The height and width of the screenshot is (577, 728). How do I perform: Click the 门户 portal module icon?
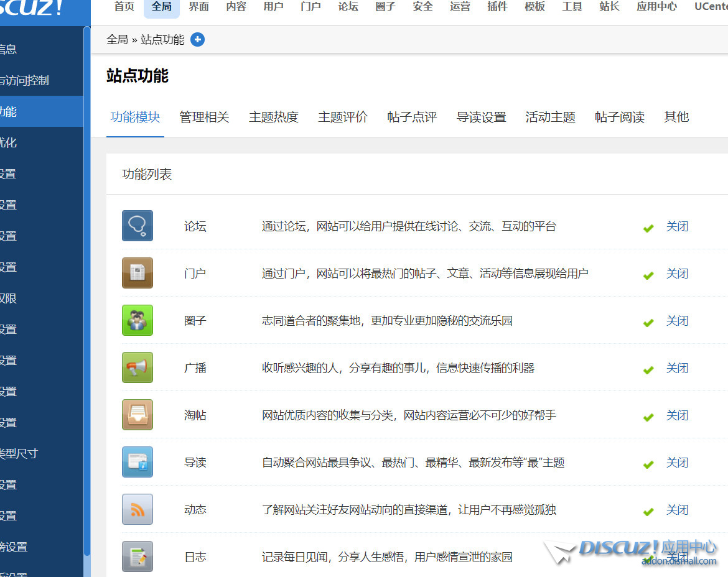(137, 273)
